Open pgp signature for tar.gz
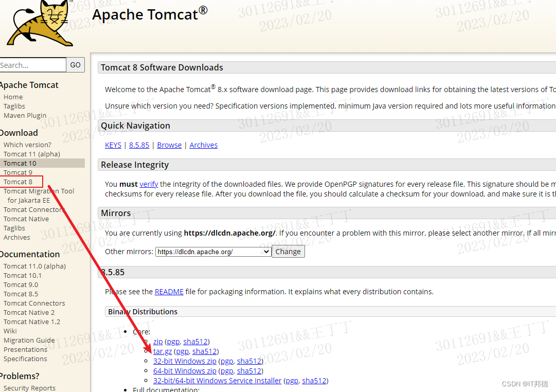 (x=182, y=351)
